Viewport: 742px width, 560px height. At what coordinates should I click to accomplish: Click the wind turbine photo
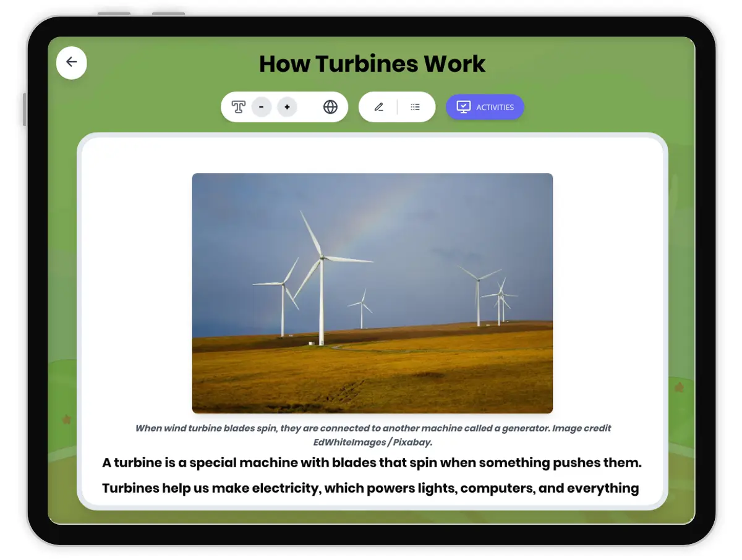click(x=372, y=293)
